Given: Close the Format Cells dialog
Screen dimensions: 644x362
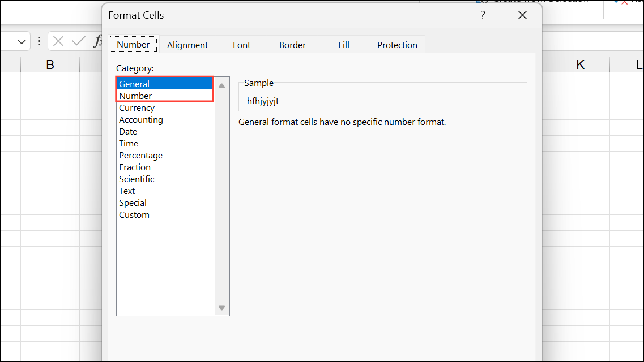Looking at the screenshot, I should tap(522, 15).
